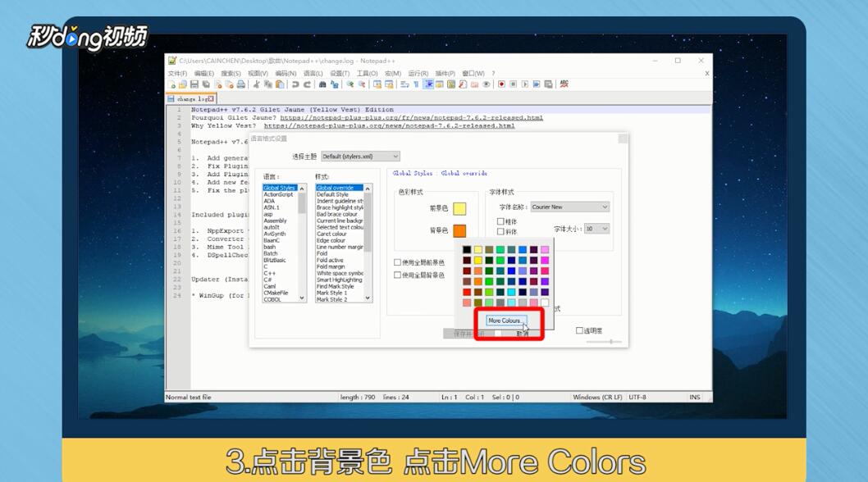Click the spell-check icon at toolbar end
The image size is (868, 482).
tap(564, 84)
